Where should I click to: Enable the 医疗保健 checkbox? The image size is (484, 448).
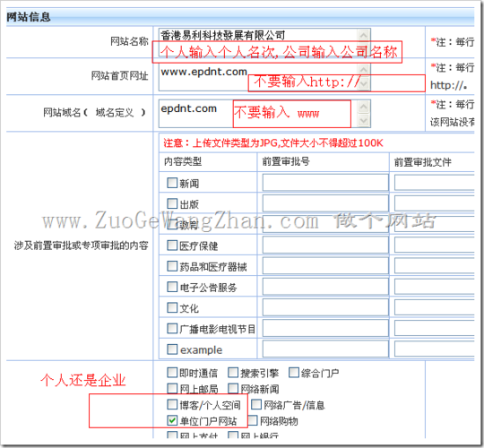172,246
